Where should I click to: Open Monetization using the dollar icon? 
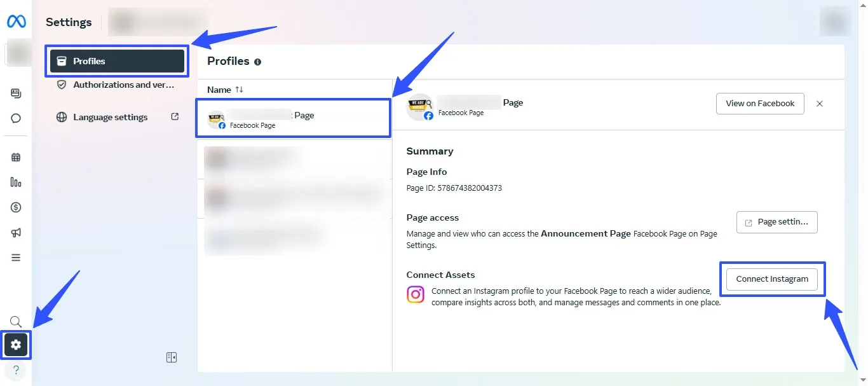(x=15, y=207)
